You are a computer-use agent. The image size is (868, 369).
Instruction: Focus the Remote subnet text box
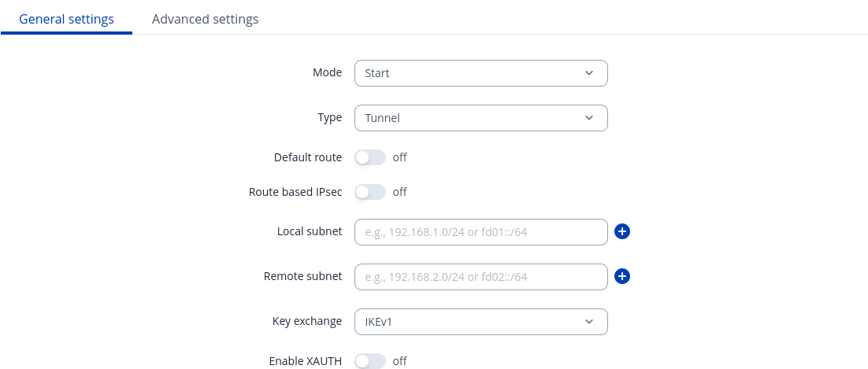480,276
